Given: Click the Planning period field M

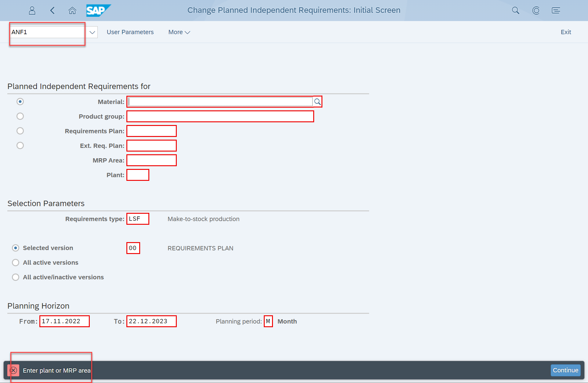Looking at the screenshot, I should point(268,321).
